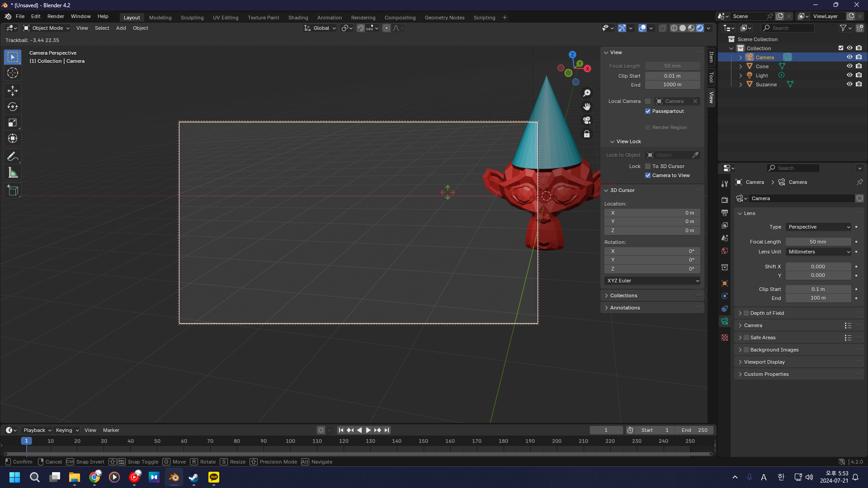The image size is (868, 488).
Task: Open the Texture properties tab icon
Action: tap(725, 338)
